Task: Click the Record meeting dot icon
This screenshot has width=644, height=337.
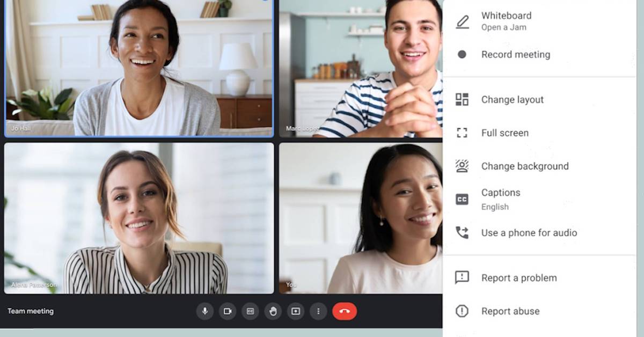Action: pyautogui.click(x=462, y=54)
